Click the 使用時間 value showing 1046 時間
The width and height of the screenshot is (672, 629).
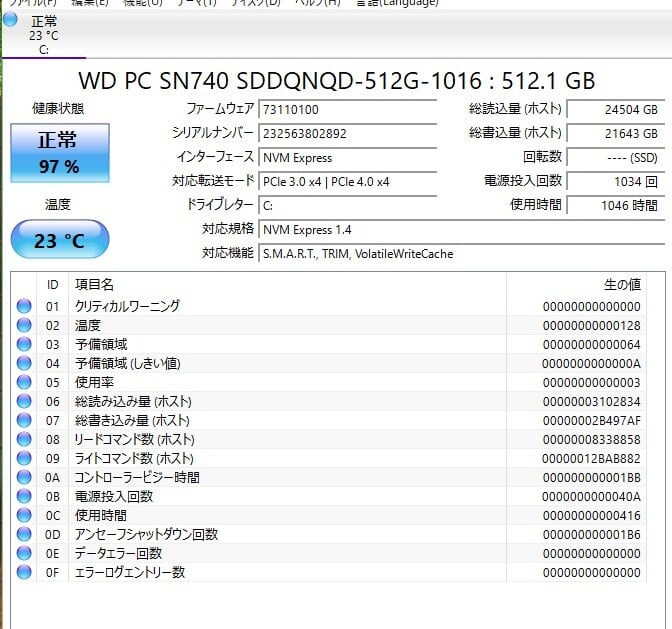613,205
